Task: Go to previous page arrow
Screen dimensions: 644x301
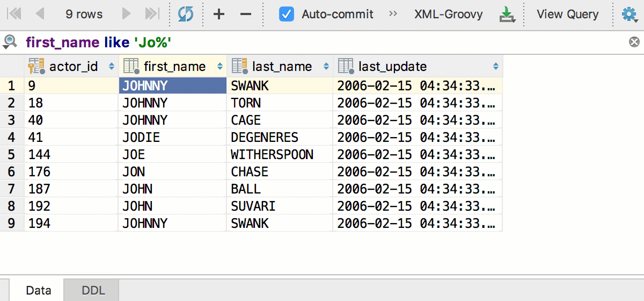Action: point(40,15)
